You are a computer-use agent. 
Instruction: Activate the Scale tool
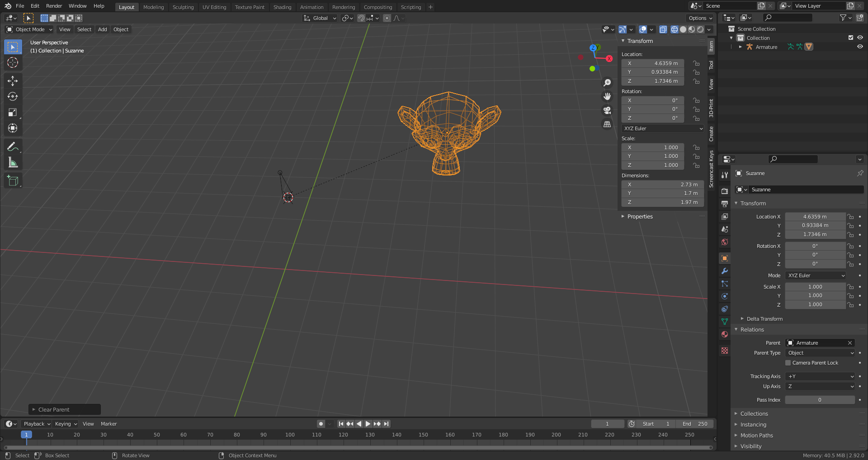click(x=13, y=112)
